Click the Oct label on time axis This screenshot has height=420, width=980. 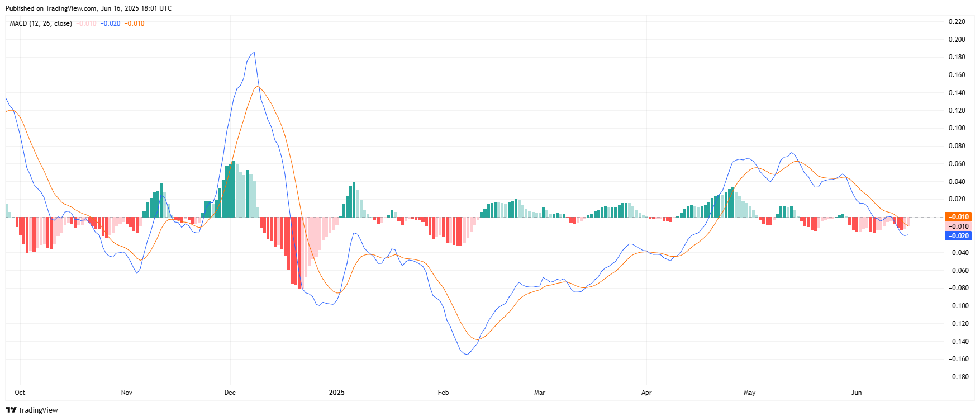coord(20,393)
